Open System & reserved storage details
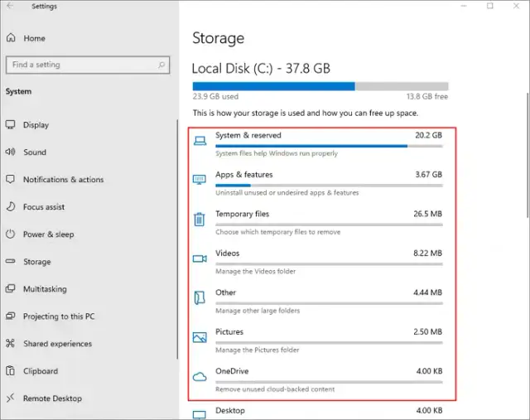The image size is (530, 420). [x=318, y=144]
